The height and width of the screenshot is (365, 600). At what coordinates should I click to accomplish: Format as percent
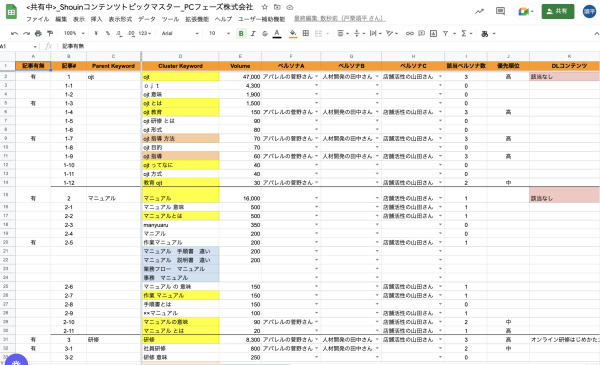108,34
